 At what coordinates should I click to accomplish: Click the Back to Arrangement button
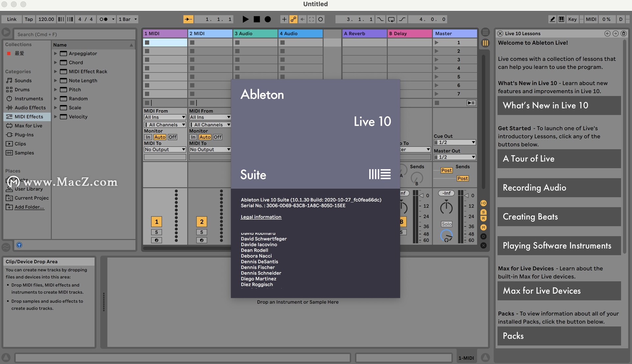click(x=471, y=103)
